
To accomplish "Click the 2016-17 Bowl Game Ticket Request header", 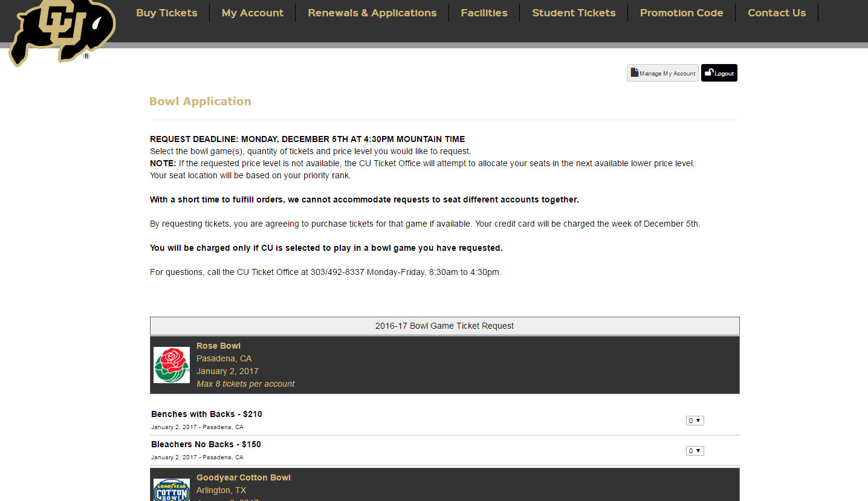I will (x=444, y=326).
